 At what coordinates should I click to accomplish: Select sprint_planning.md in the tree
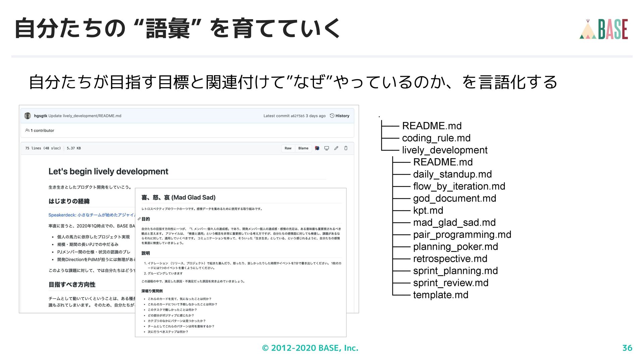(455, 271)
